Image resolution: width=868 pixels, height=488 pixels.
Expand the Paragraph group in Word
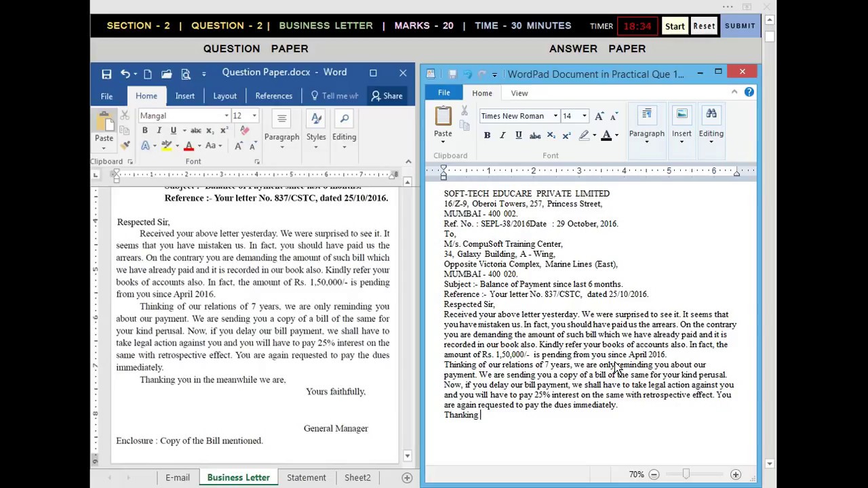281,132
